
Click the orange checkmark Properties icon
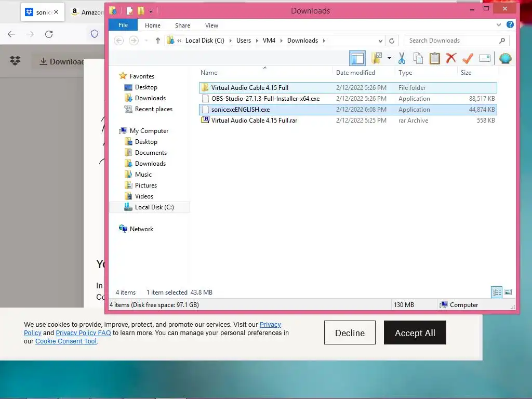click(x=468, y=58)
